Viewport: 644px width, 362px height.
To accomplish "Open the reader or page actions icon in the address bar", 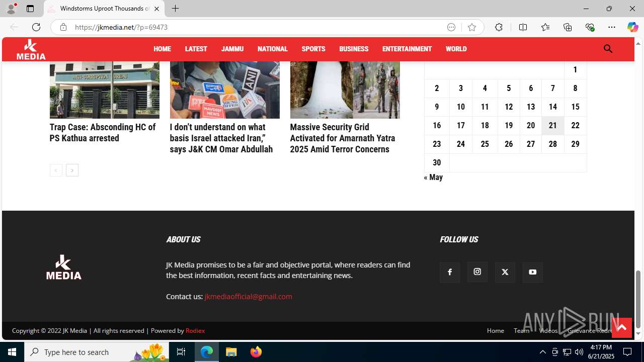I will (451, 27).
